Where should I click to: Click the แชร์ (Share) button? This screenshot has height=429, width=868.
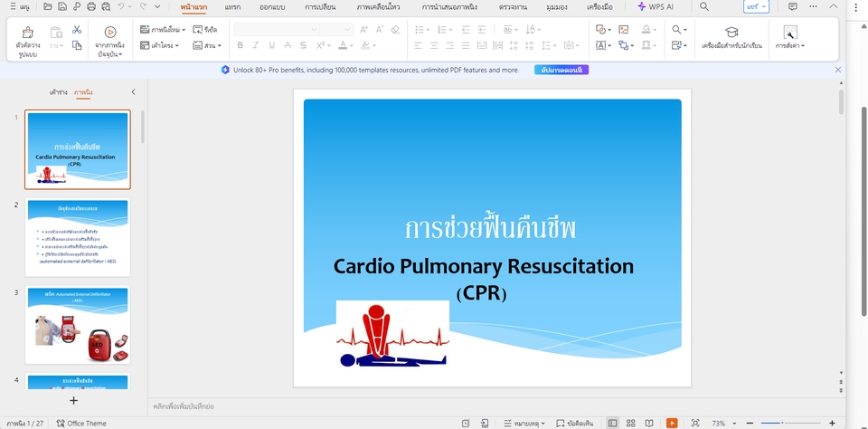coord(756,6)
